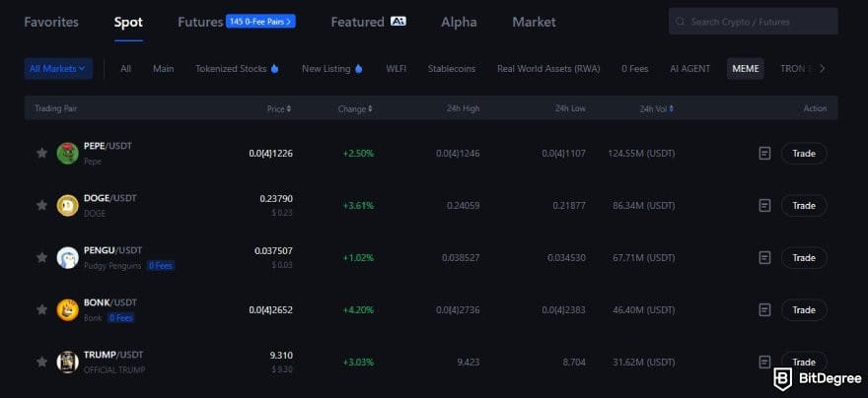Trade the DOGE/USDT pair

804,206
